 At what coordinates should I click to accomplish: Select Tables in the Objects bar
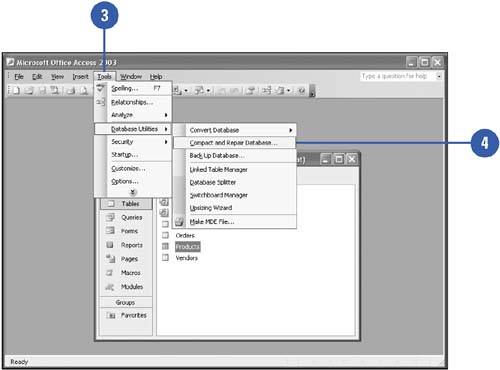tap(126, 204)
